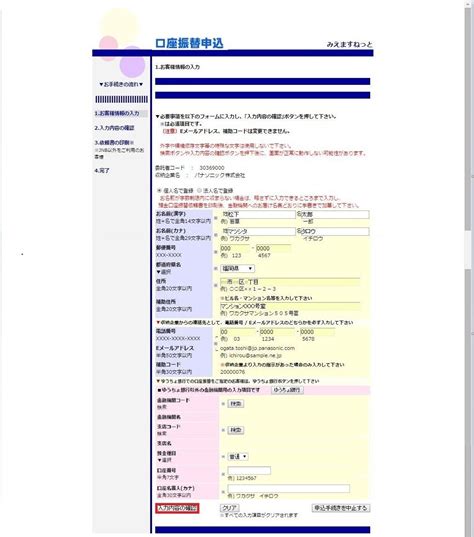Click the kanji given-name field containing 太郎
Viewport: 474px width, 537px height.
click(x=335, y=214)
